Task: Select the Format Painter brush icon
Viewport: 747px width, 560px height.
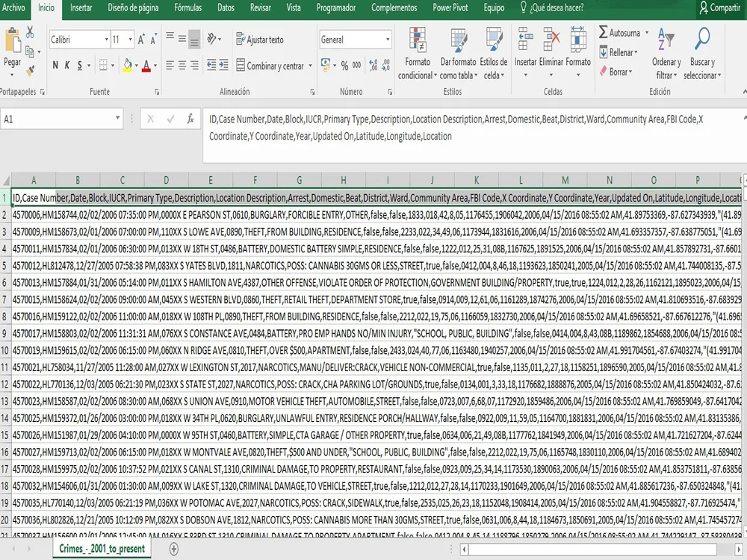Action: point(30,70)
